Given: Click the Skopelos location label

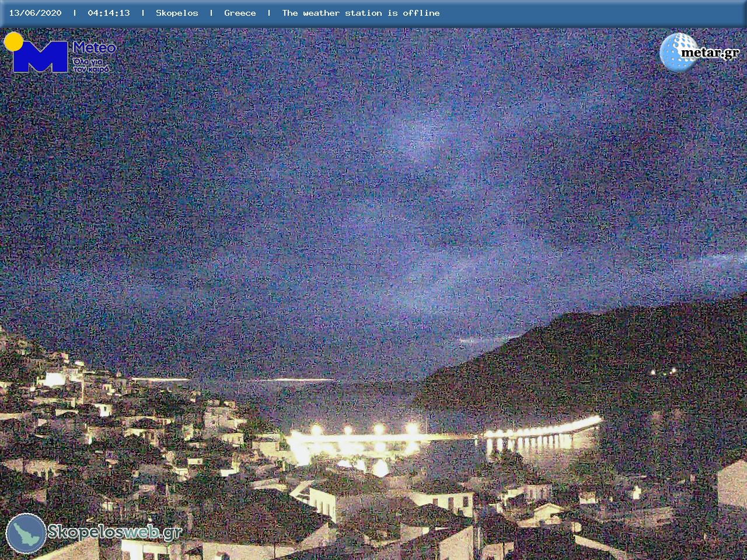Looking at the screenshot, I should [x=177, y=13].
